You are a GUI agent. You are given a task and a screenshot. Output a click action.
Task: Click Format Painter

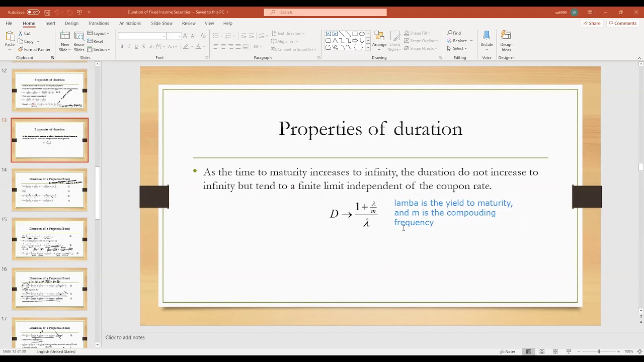[34, 49]
